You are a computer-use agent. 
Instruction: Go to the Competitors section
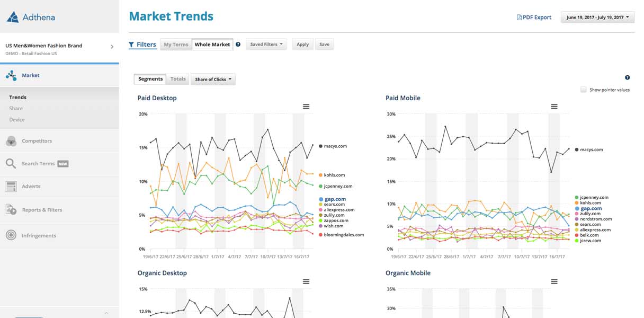[x=59, y=141]
